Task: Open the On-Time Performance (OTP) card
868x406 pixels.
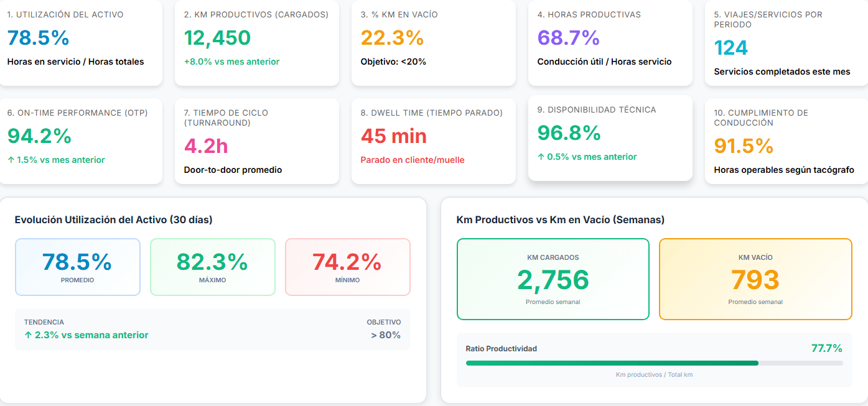Action: [x=80, y=141]
